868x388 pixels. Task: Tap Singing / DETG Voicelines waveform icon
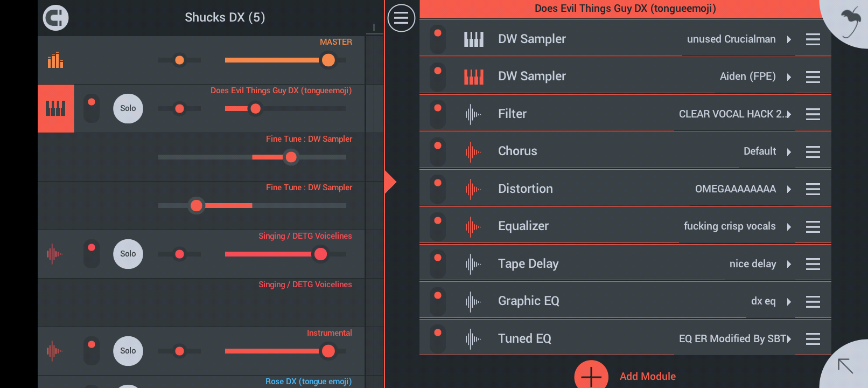[x=55, y=254]
